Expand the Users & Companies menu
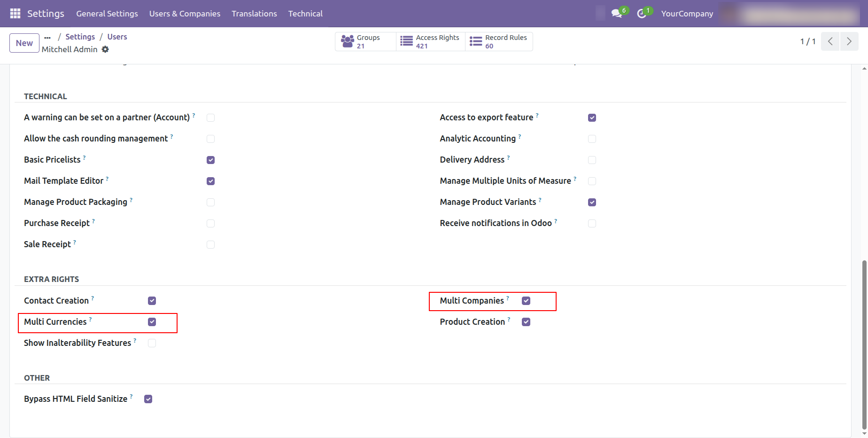The height and width of the screenshot is (438, 868). (x=185, y=14)
